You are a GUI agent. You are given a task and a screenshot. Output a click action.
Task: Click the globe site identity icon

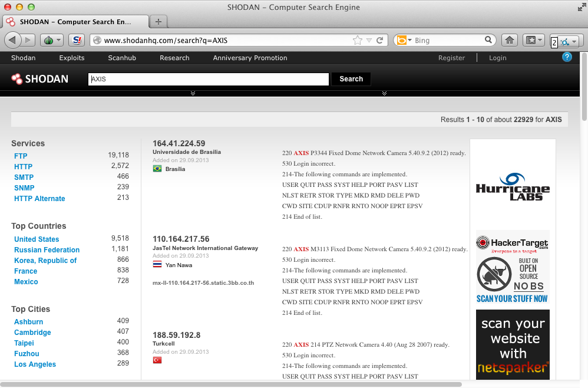[x=97, y=40]
